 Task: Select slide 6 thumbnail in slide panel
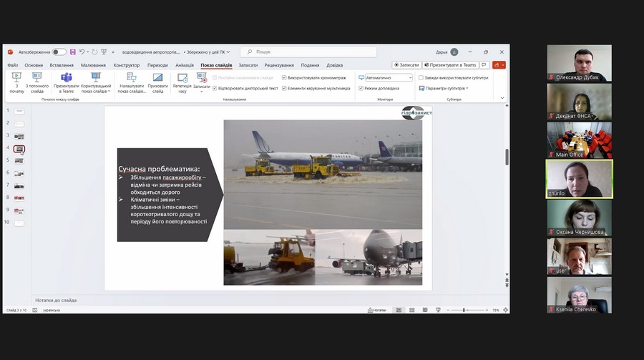click(19, 173)
